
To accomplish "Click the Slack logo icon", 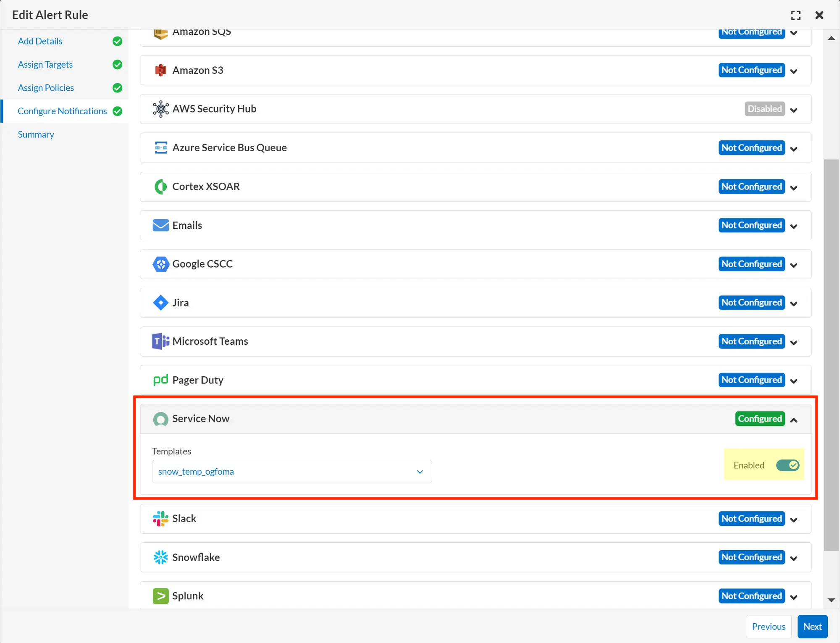I will click(160, 519).
